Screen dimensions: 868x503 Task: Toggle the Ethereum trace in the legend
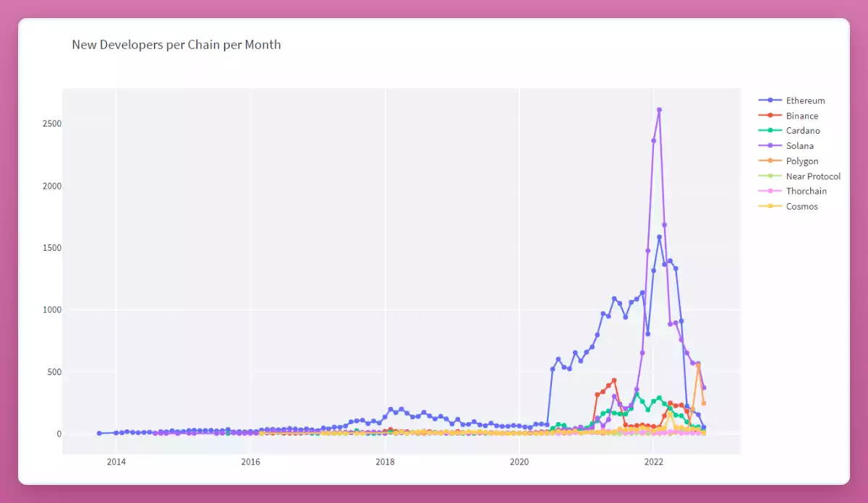tap(805, 100)
